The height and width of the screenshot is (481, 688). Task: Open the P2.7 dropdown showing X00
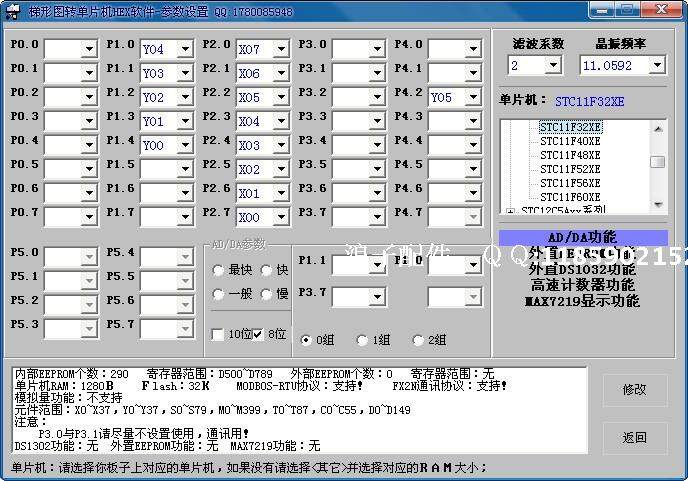(x=281, y=217)
